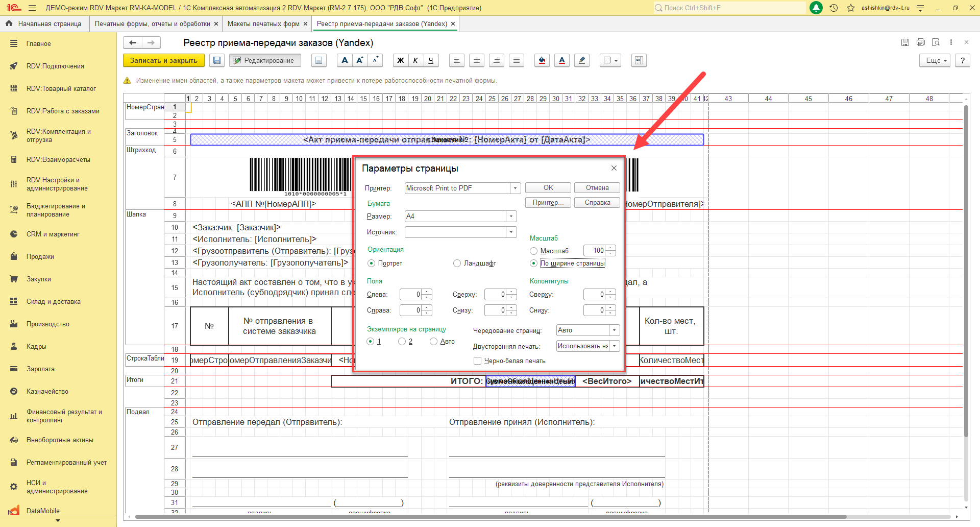Apply italic formatting (К) button
The width and height of the screenshot is (980, 527).
415,60
